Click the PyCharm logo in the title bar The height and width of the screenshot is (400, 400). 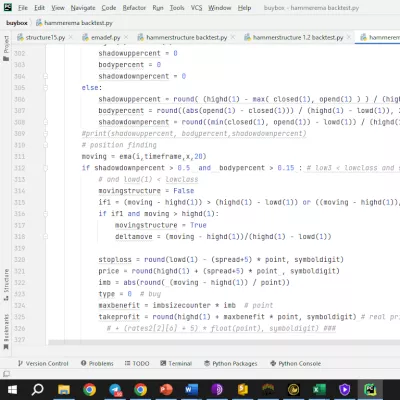(7, 7)
